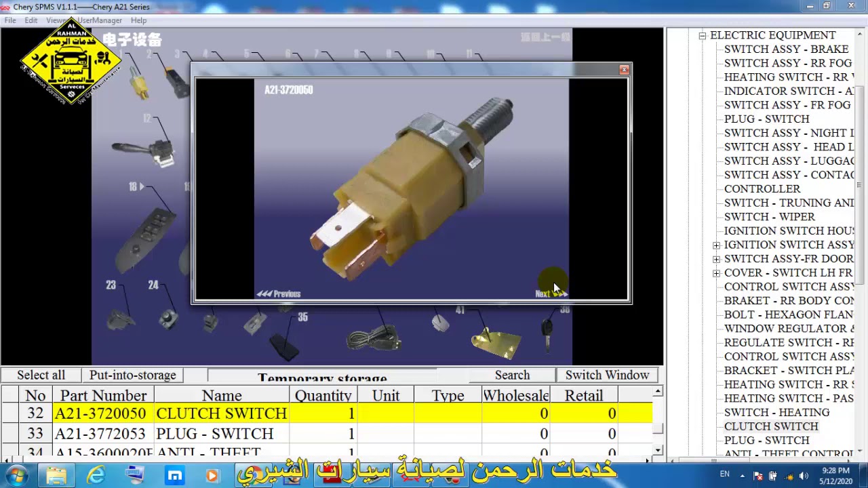Select the coiled cable part in diagram
This screenshot has width=868, height=488.
373,337
